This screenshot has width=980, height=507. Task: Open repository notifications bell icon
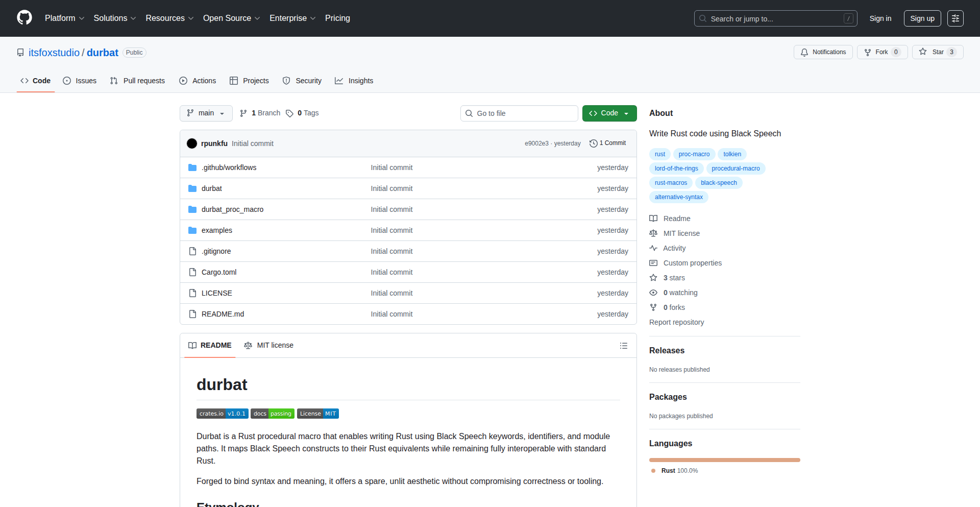804,52
